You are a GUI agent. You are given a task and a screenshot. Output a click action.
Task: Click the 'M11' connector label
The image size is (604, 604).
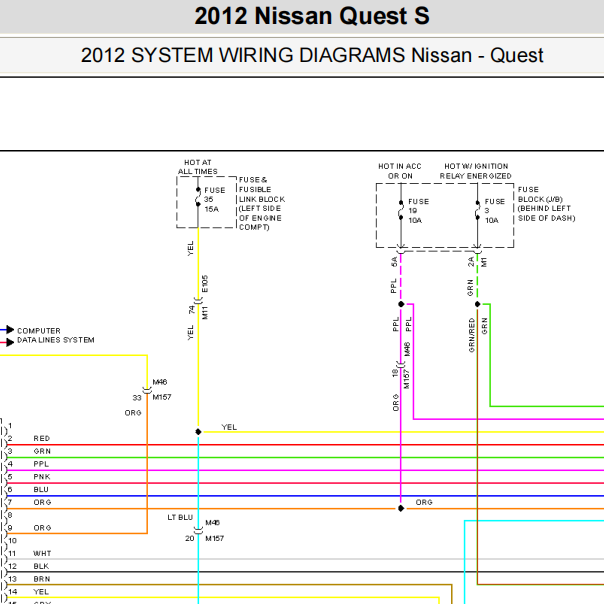pos(205,312)
